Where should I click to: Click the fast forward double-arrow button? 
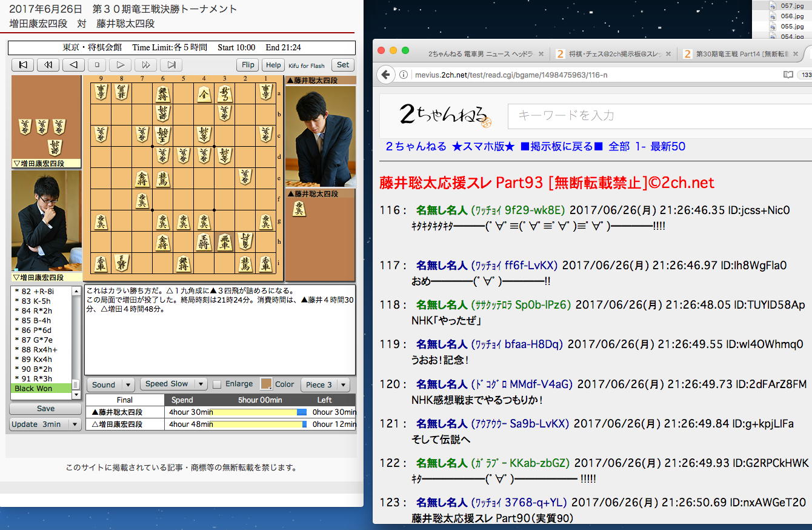tap(146, 65)
